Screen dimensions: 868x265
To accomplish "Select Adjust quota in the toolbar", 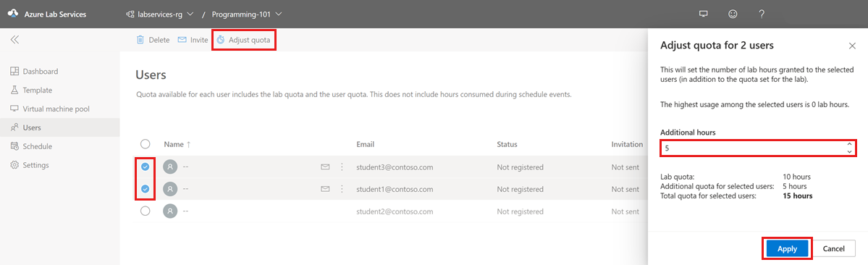I will pyautogui.click(x=243, y=40).
